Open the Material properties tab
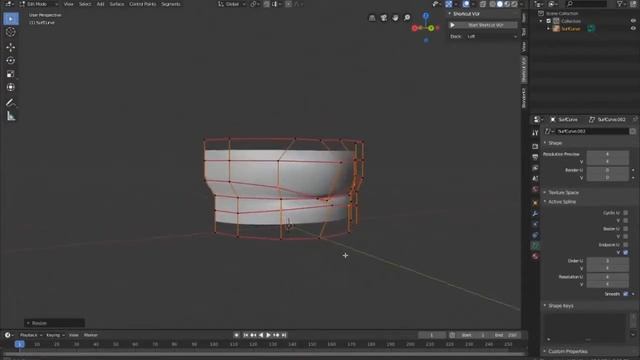The height and width of the screenshot is (360, 640). point(535,256)
